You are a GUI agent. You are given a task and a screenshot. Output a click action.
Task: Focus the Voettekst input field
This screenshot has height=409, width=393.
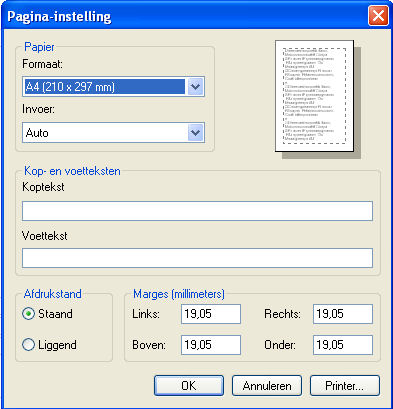coord(197,258)
